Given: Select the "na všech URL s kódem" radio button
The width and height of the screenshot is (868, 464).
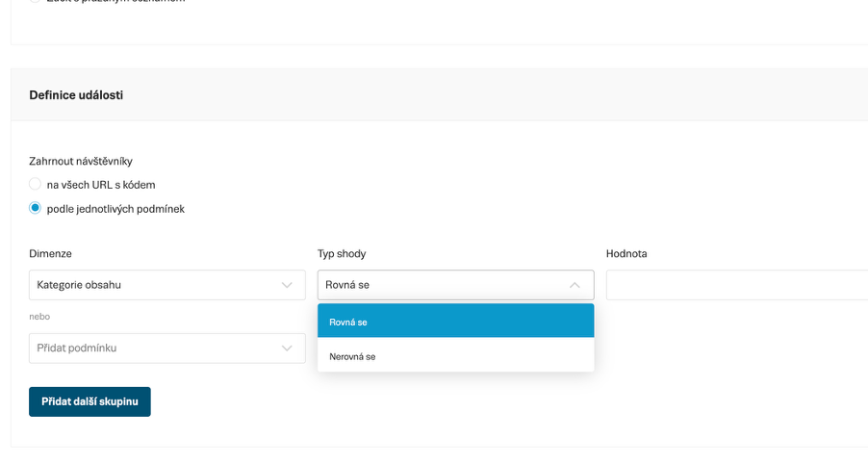Looking at the screenshot, I should pos(36,184).
